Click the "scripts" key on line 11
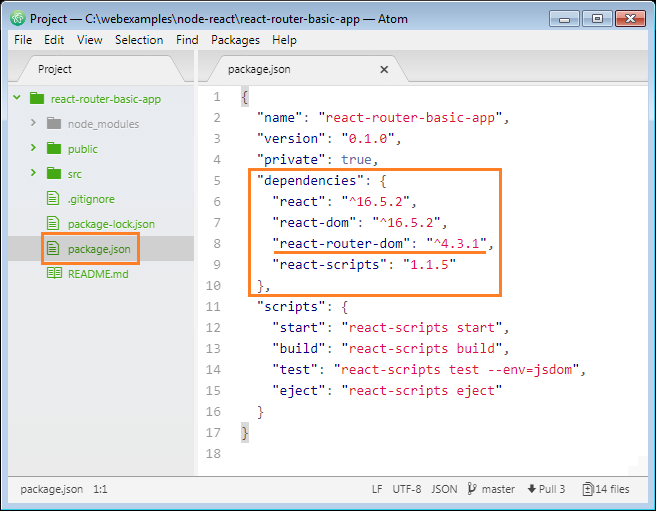Image resolution: width=656 pixels, height=511 pixels. 291,306
